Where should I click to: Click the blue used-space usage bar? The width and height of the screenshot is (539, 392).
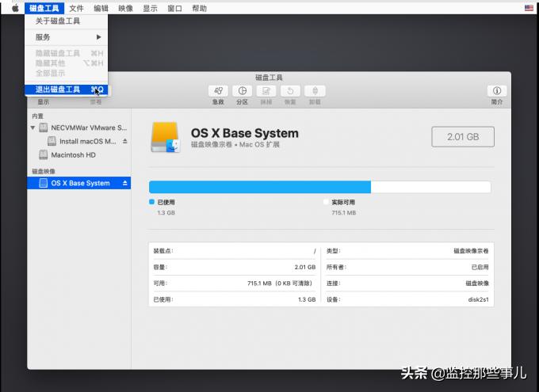point(260,187)
